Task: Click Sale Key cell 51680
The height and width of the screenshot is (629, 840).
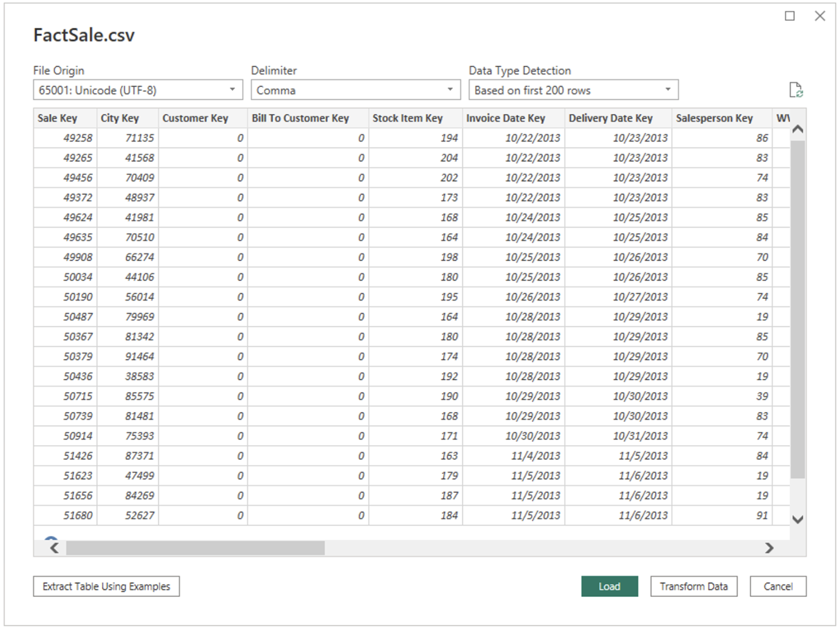Action: (x=65, y=515)
